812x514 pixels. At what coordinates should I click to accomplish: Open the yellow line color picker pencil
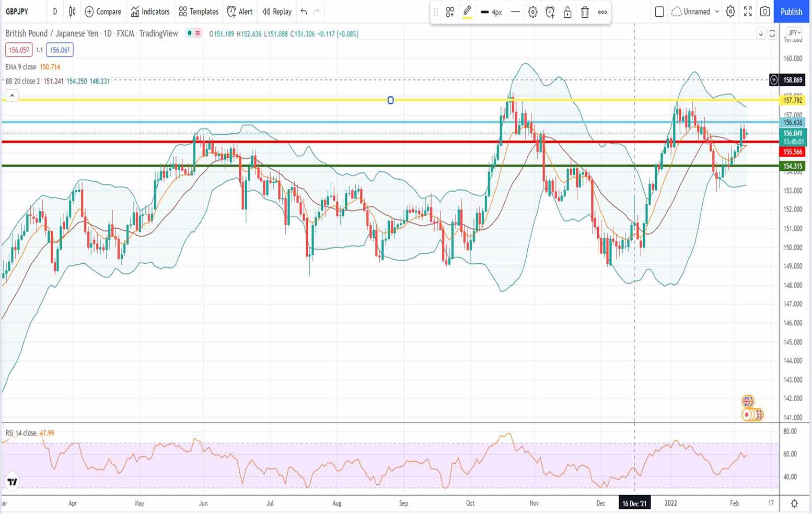click(467, 11)
